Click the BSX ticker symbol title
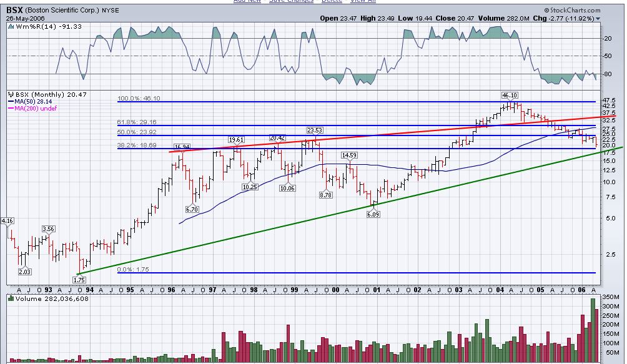This screenshot has width=627, height=364. 14,10
